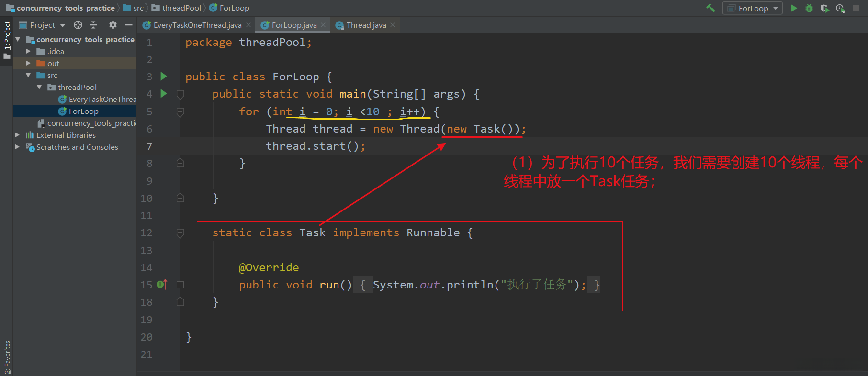The height and width of the screenshot is (376, 868).
Task: Click the Stop square icon in toolbar
Action: [x=856, y=8]
